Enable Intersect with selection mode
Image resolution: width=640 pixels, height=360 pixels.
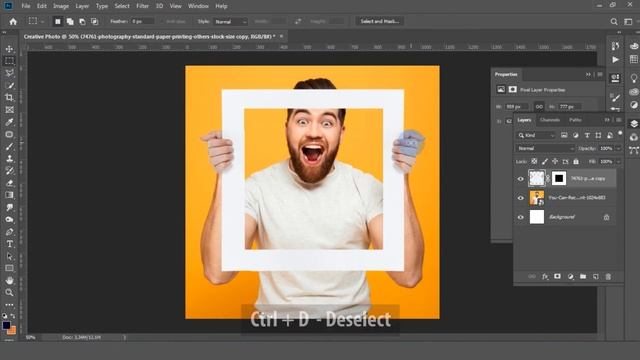point(94,21)
